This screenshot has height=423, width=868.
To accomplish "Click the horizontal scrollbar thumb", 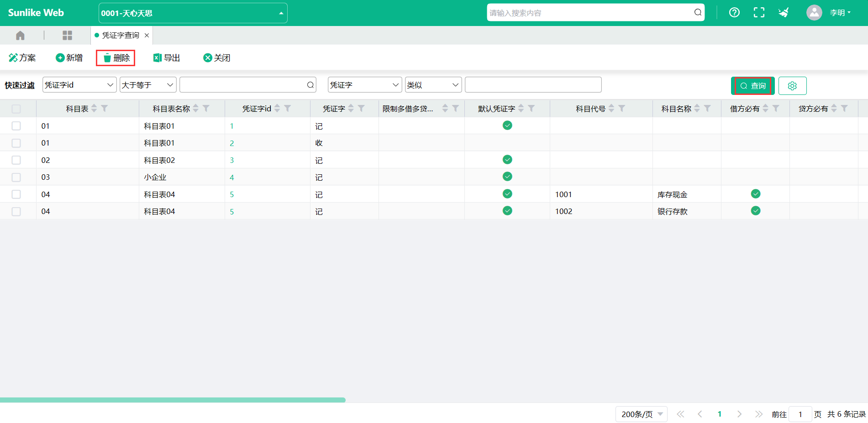I will point(173,400).
